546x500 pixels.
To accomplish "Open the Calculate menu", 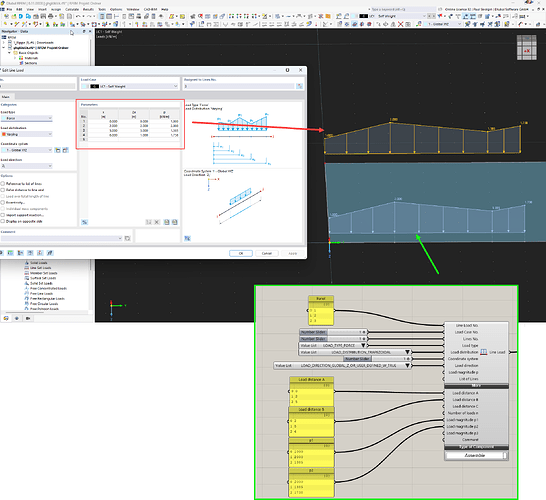I will (72, 9).
